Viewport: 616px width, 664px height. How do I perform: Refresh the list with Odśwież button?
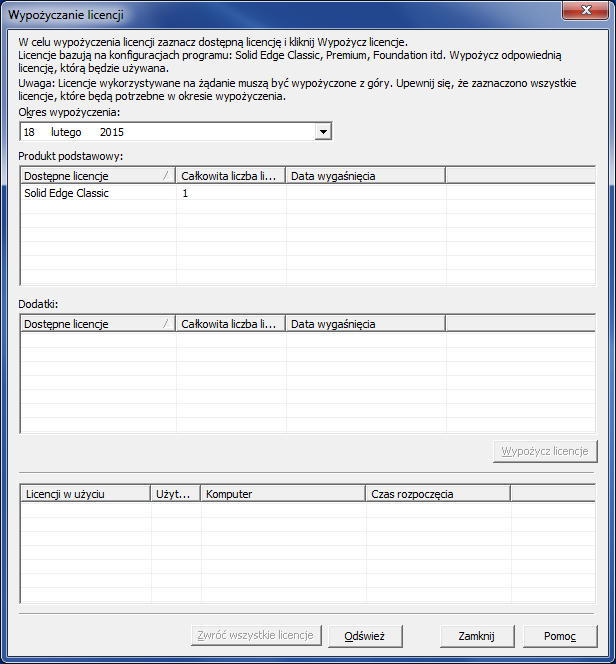click(x=365, y=636)
